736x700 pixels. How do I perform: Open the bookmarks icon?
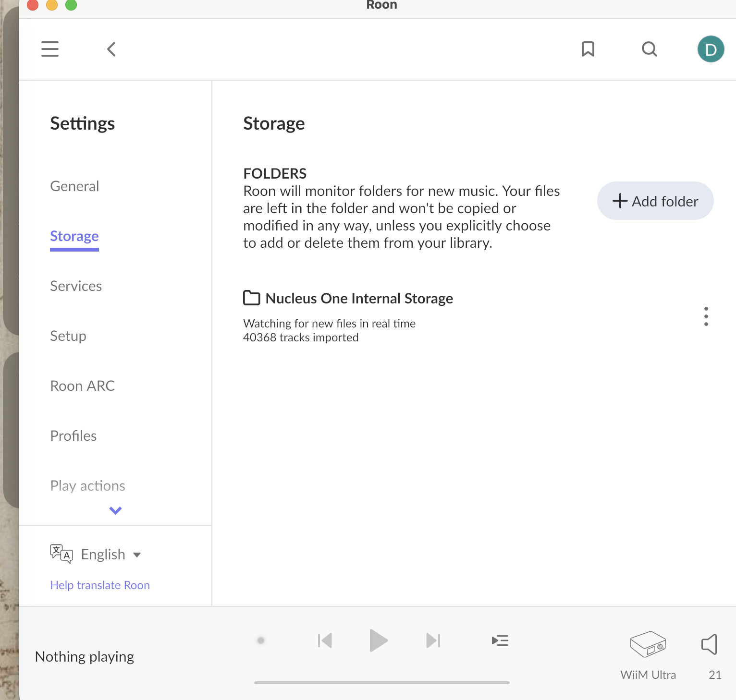pyautogui.click(x=588, y=49)
